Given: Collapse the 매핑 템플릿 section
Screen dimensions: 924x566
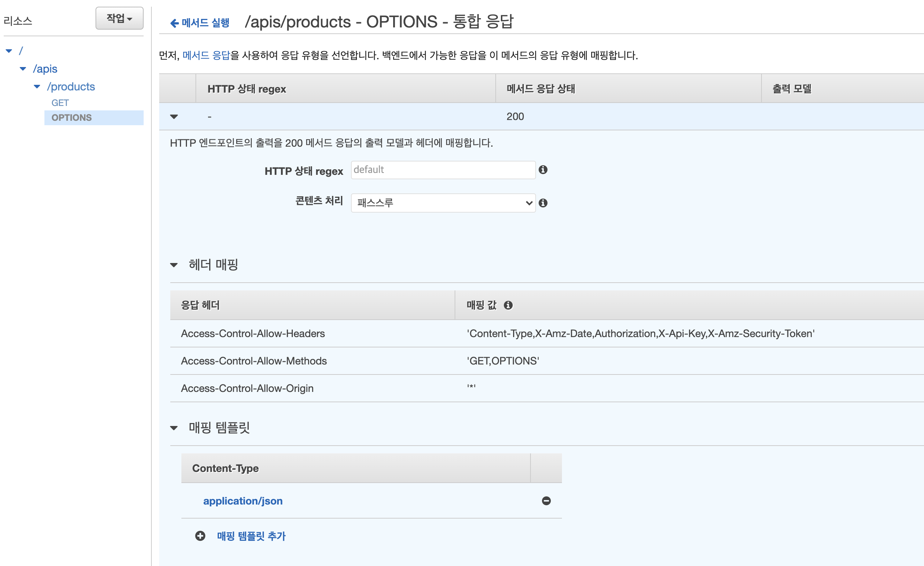Looking at the screenshot, I should click(x=174, y=428).
